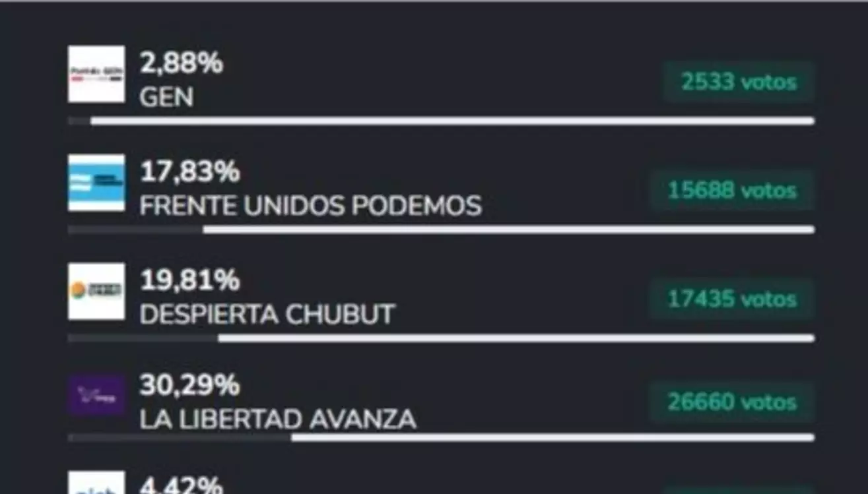This screenshot has height=494, width=868.
Task: Click the La Libertad Avanza progress bar
Action: coord(441,437)
